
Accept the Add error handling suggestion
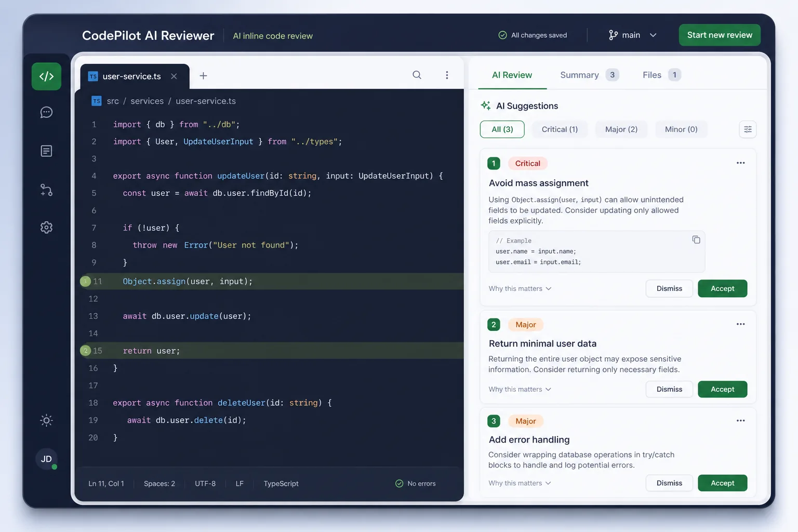(x=722, y=483)
